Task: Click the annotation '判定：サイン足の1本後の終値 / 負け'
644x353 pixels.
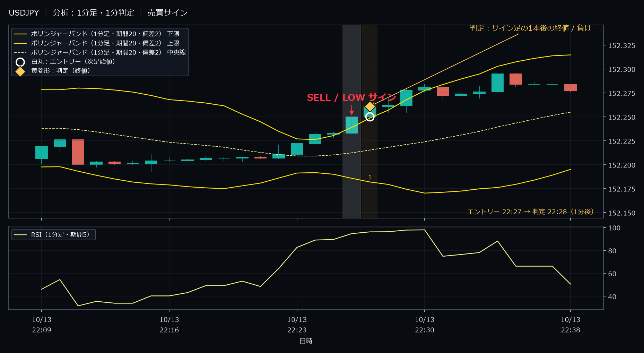Action: pos(530,28)
